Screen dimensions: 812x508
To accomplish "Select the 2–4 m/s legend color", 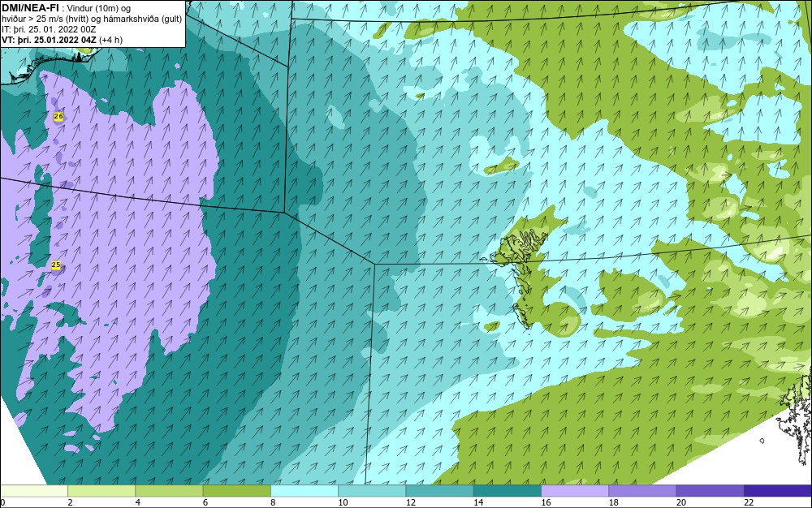I will click(101, 491).
